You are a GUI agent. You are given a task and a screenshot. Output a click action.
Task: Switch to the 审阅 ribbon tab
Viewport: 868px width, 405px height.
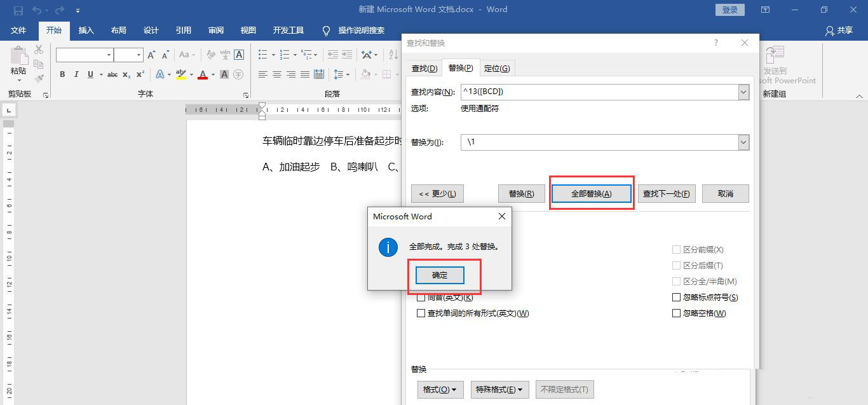pyautogui.click(x=215, y=31)
